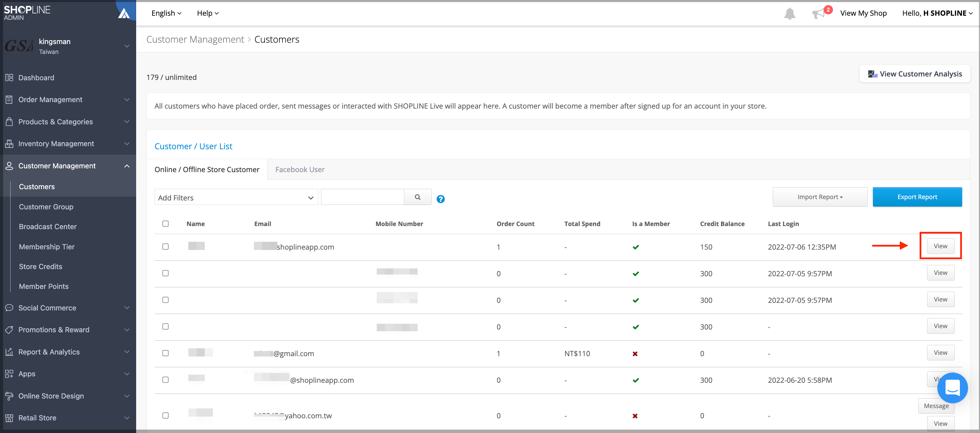Click the Customer Management person icon

tap(9, 166)
